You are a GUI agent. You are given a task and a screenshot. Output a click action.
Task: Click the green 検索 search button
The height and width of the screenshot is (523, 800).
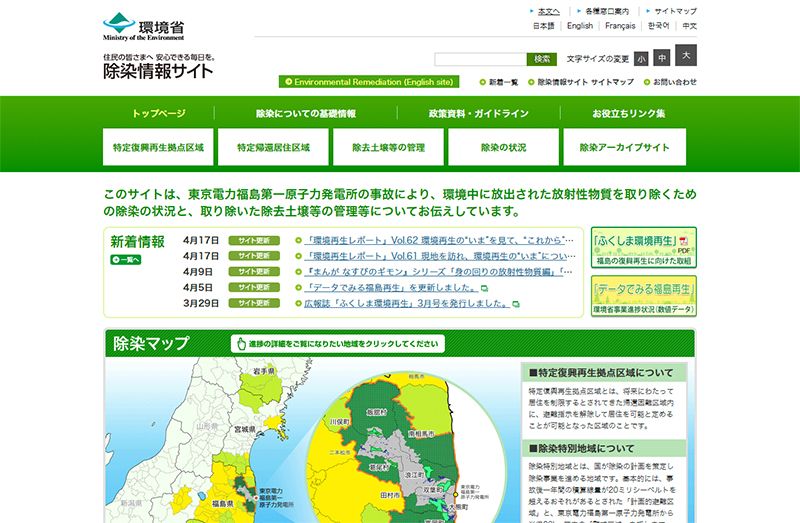[x=542, y=59]
